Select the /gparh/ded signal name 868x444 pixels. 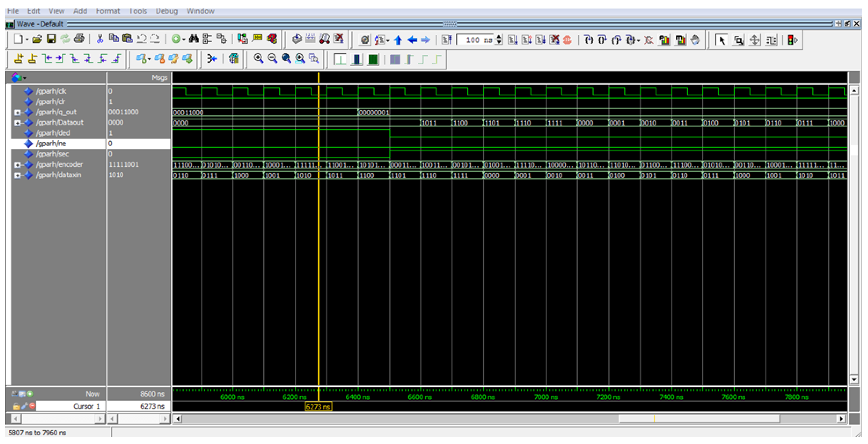[53, 133]
